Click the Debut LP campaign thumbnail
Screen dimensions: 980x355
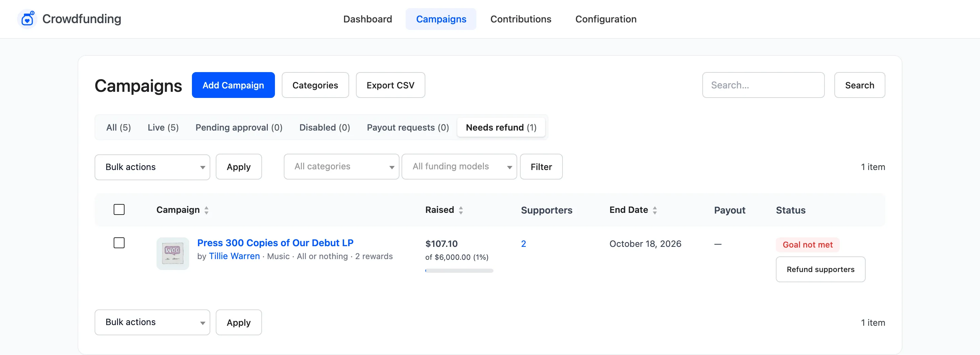tap(173, 254)
